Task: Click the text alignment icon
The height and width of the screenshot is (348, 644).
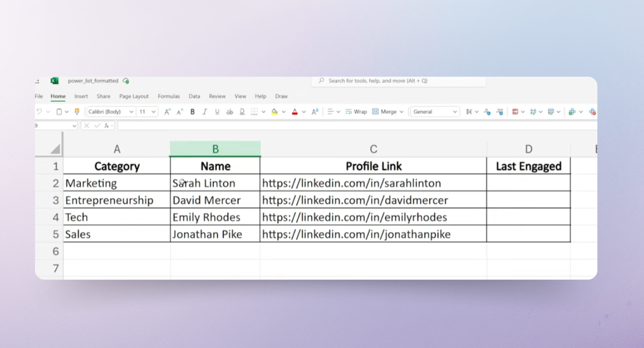Action: pyautogui.click(x=330, y=111)
